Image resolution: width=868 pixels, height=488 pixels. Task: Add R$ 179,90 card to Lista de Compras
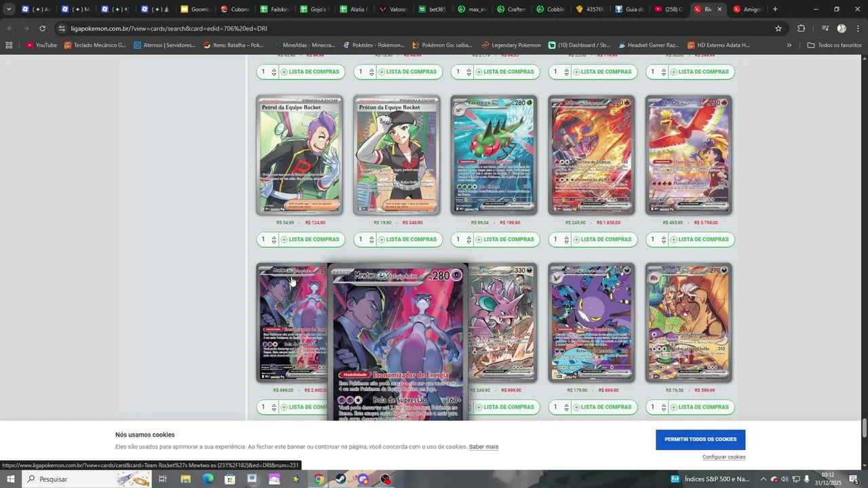click(x=604, y=407)
